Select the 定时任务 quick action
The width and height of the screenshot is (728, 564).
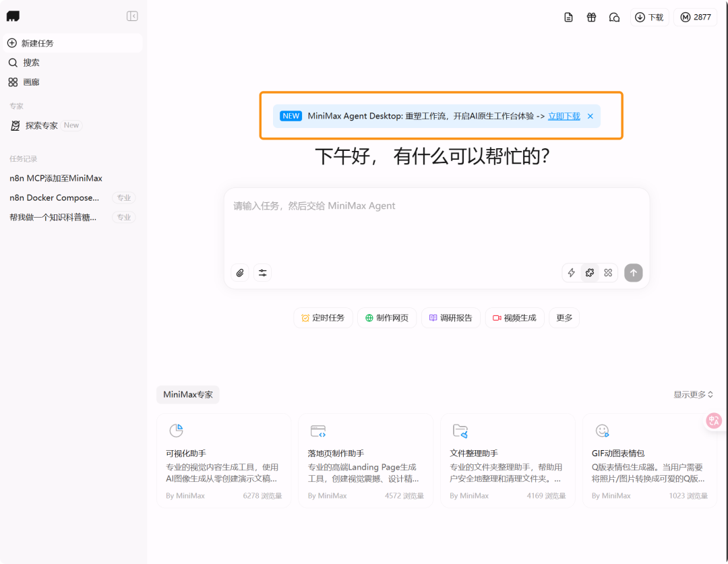(323, 317)
